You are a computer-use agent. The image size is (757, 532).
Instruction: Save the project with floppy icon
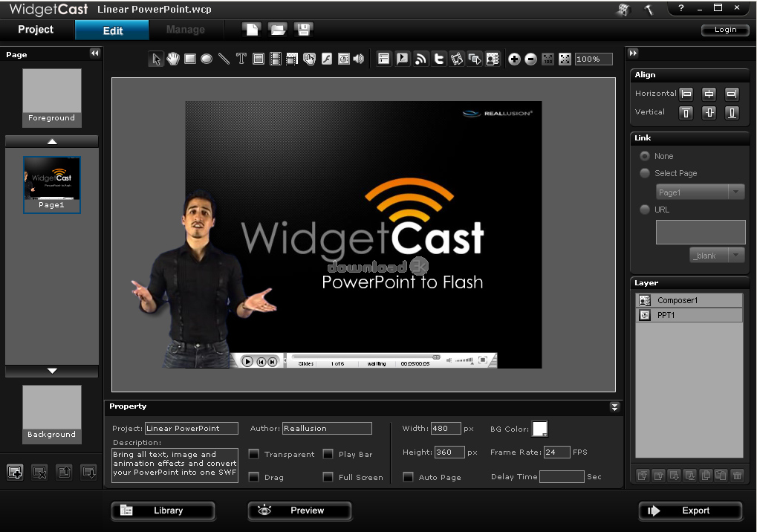tap(304, 30)
